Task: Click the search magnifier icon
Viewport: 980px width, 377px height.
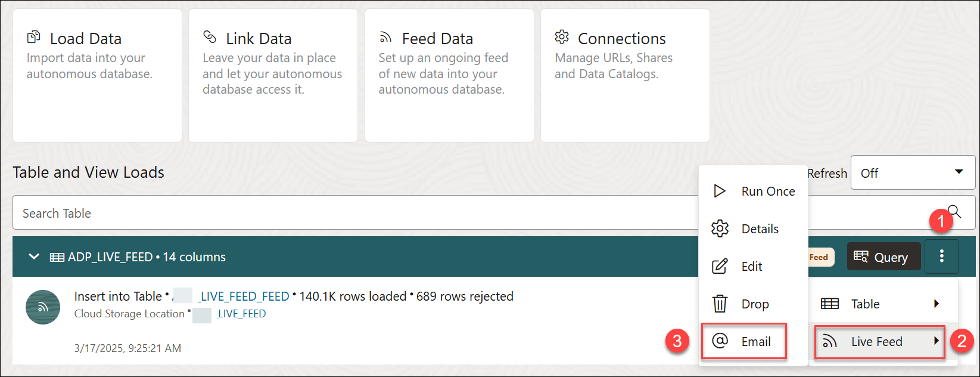Action: (955, 212)
